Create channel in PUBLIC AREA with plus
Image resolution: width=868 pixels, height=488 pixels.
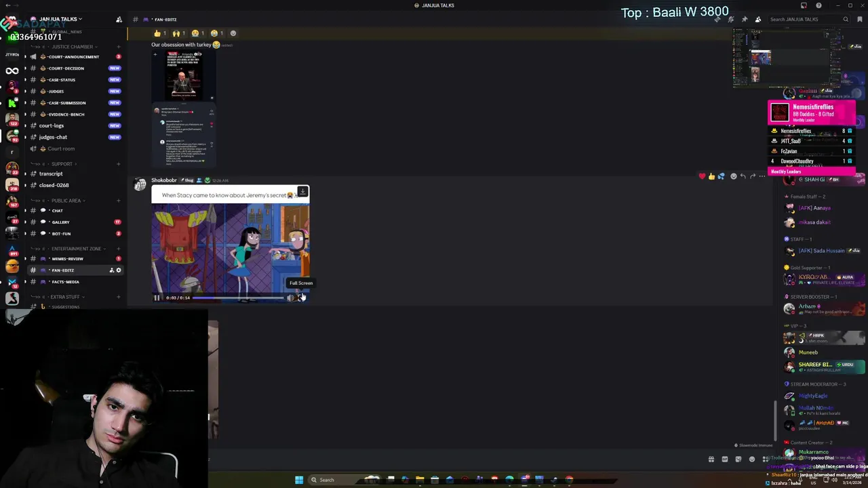pos(119,201)
